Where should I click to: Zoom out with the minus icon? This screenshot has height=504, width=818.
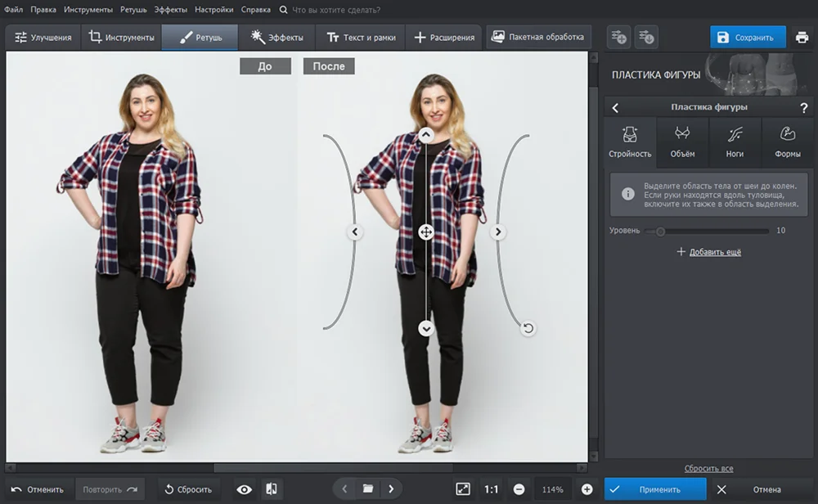tap(519, 489)
